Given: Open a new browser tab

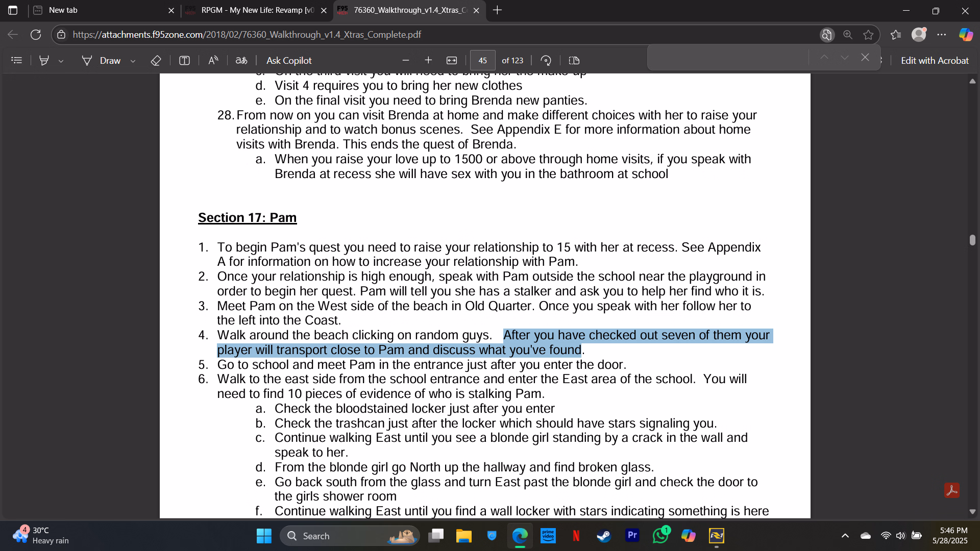Looking at the screenshot, I should [498, 10].
